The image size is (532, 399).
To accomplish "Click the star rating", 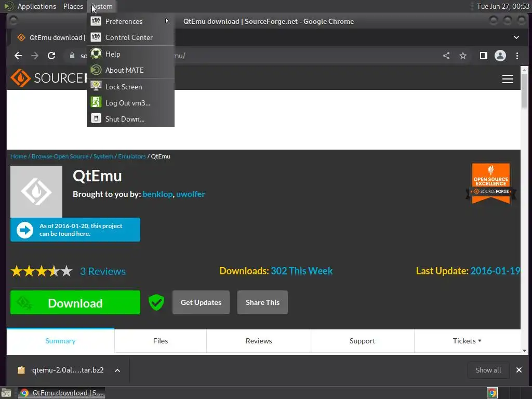I will tap(42, 271).
